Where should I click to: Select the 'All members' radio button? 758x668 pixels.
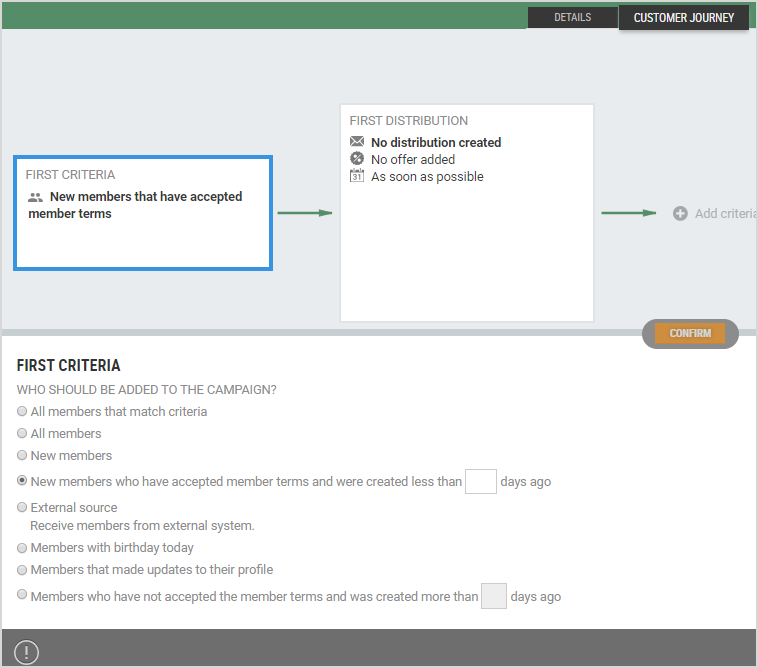coord(22,433)
